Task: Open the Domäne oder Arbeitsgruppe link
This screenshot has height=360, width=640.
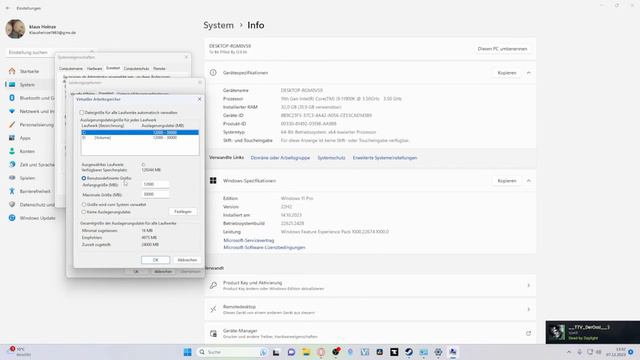Action: point(280,158)
